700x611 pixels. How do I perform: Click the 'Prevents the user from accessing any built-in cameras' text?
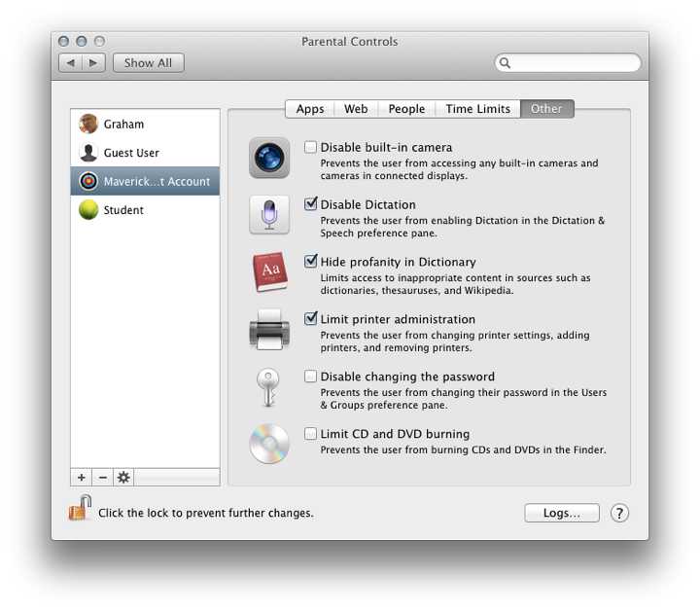click(x=459, y=169)
